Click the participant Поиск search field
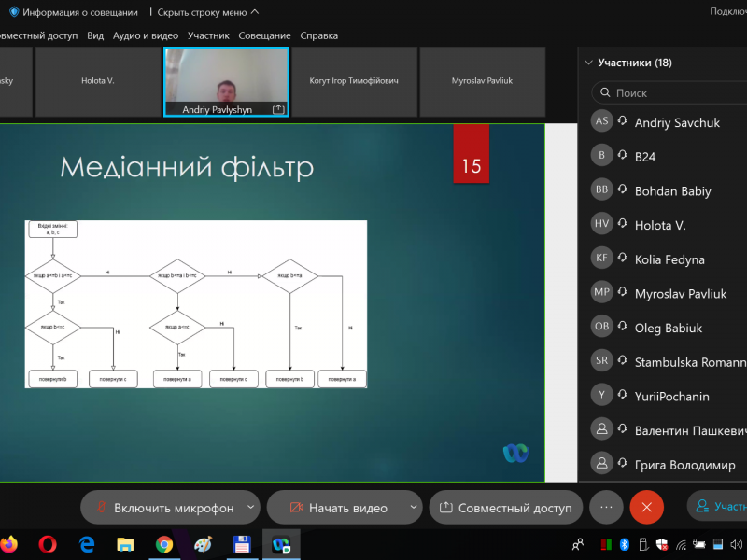 pos(672,93)
